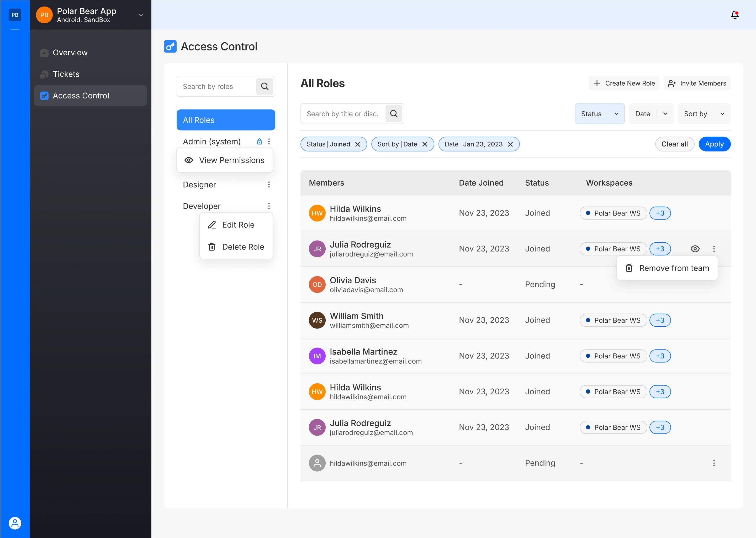Image resolution: width=756 pixels, height=538 pixels.
Task: Click the title search magnifier icon
Action: pyautogui.click(x=394, y=114)
